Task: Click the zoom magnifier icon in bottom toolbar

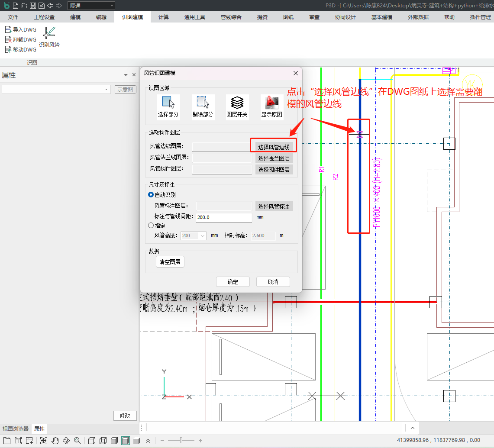Action: coord(77,441)
